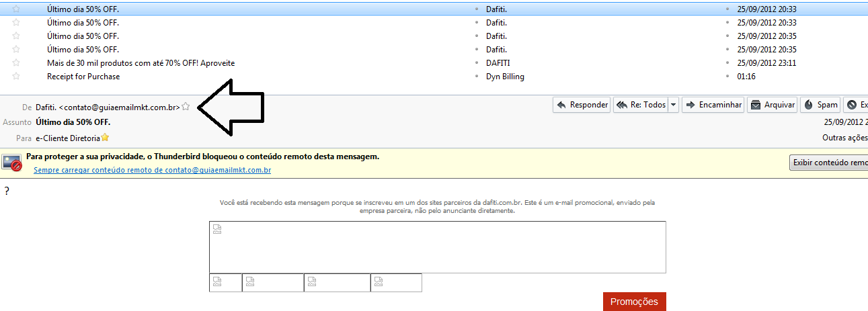
Task: Star the 'Mais de 30 mil produtos' message
Action: click(16, 63)
